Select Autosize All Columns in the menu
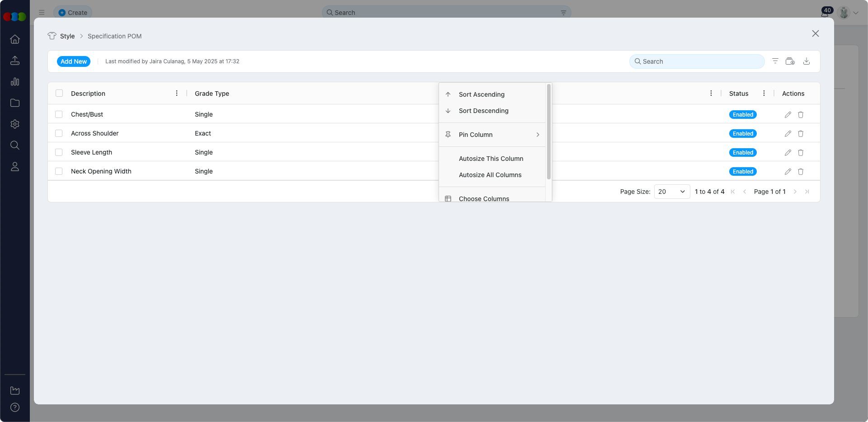Viewport: 868px width, 422px height. tap(490, 175)
